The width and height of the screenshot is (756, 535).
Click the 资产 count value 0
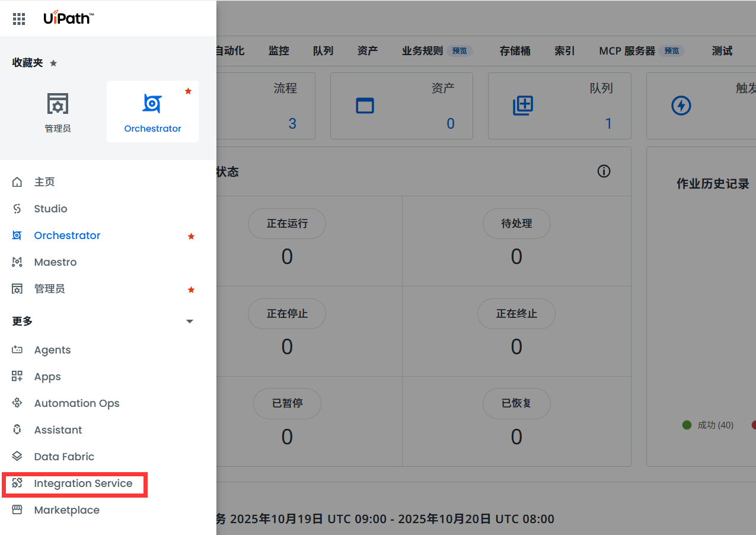[x=451, y=123]
